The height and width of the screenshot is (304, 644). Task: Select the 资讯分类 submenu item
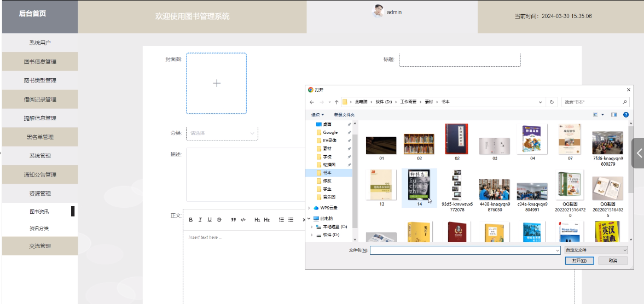point(40,229)
